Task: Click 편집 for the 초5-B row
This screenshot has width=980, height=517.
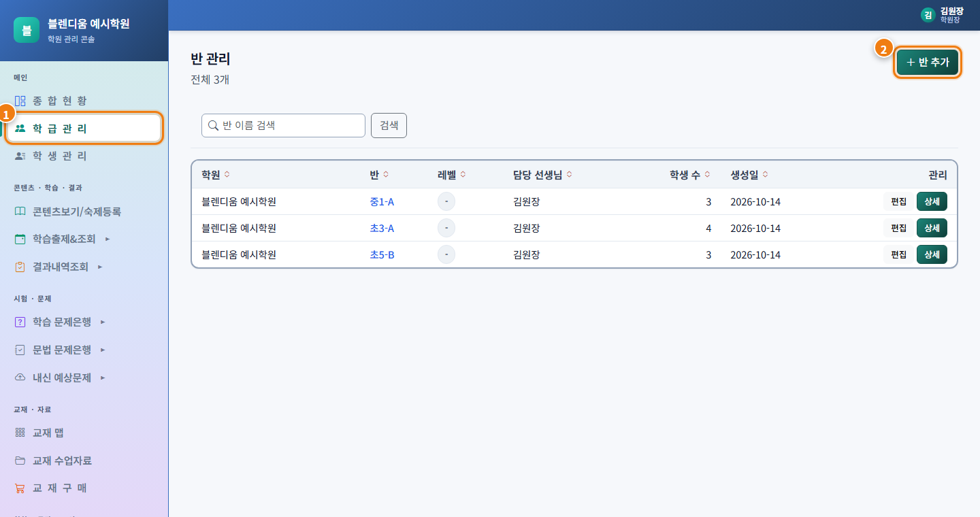Action: tap(898, 255)
